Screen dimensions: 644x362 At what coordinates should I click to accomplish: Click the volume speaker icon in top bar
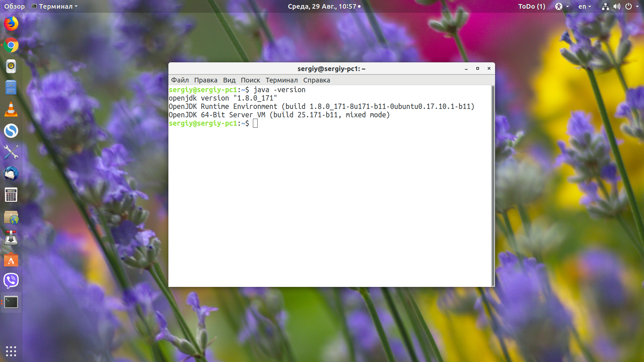(x=617, y=6)
